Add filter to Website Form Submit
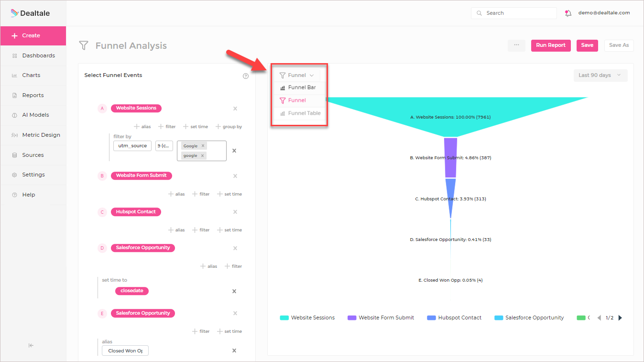Viewport: 644px width, 362px height. [201, 194]
